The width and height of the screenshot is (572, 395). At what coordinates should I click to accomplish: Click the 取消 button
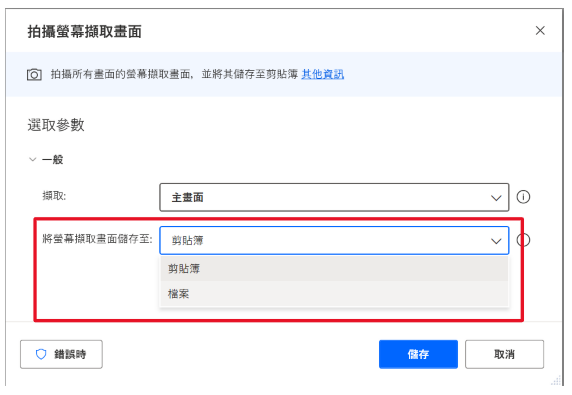(x=504, y=354)
